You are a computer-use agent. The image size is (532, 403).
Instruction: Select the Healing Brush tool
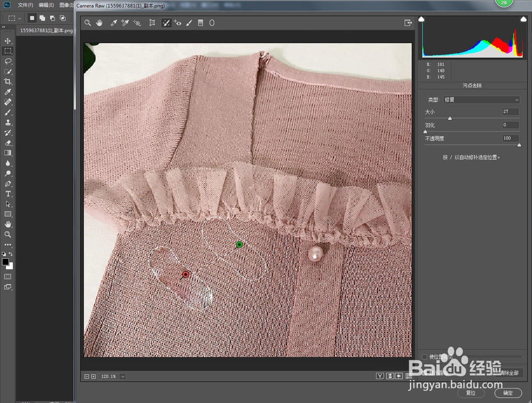coord(8,102)
